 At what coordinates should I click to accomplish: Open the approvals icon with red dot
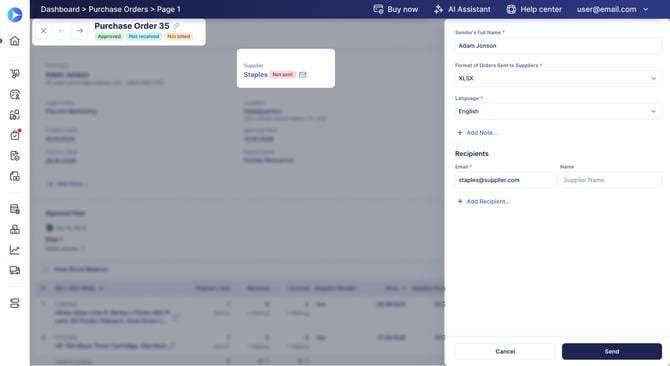[15, 135]
